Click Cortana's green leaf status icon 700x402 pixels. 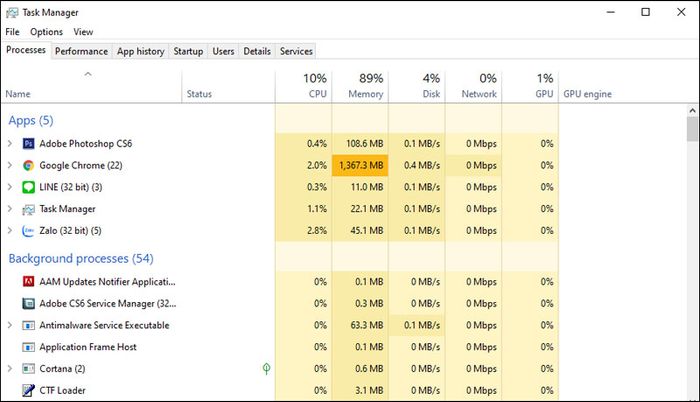(x=267, y=368)
